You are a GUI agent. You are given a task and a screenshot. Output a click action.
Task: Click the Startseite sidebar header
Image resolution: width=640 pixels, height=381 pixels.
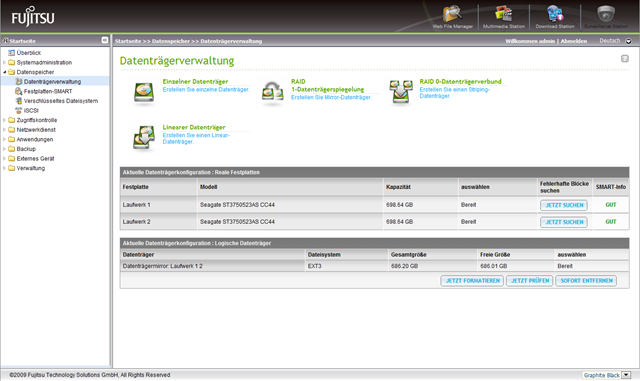[x=55, y=40]
